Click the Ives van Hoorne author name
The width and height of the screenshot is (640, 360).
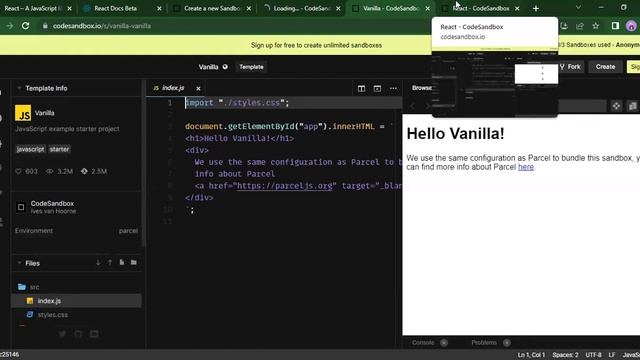click(x=53, y=211)
